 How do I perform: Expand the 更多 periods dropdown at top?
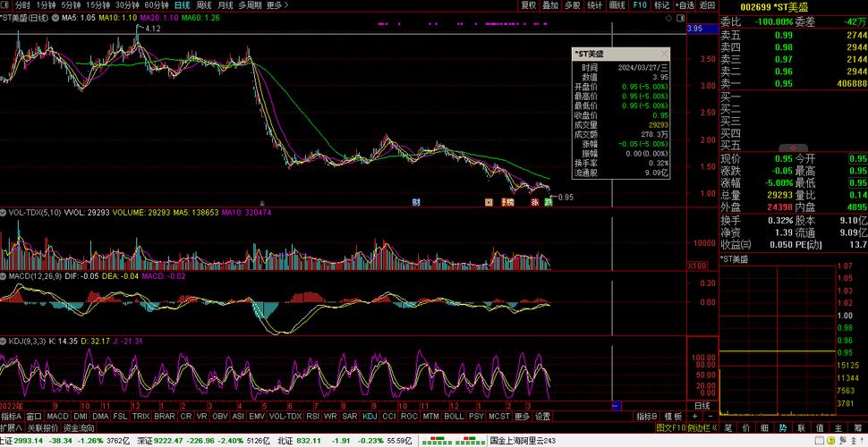278,5
